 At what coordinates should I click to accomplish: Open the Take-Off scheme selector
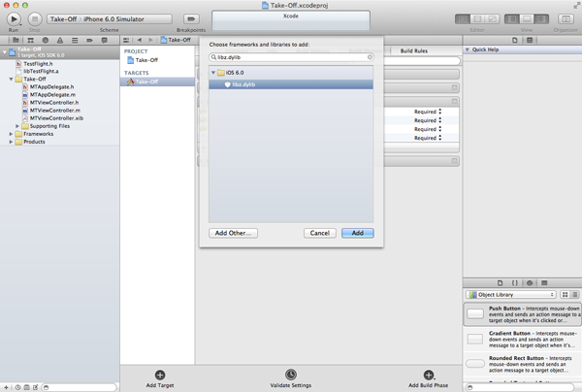click(x=64, y=19)
